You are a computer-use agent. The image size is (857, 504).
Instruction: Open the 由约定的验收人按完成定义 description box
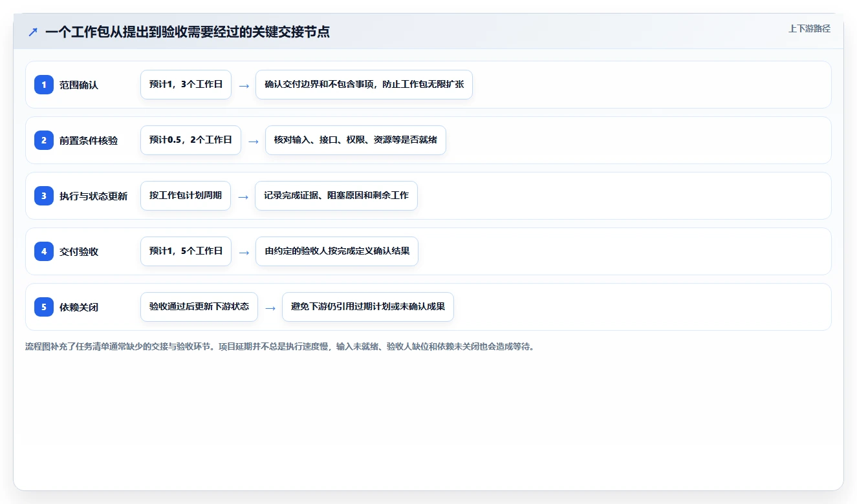[x=337, y=251]
